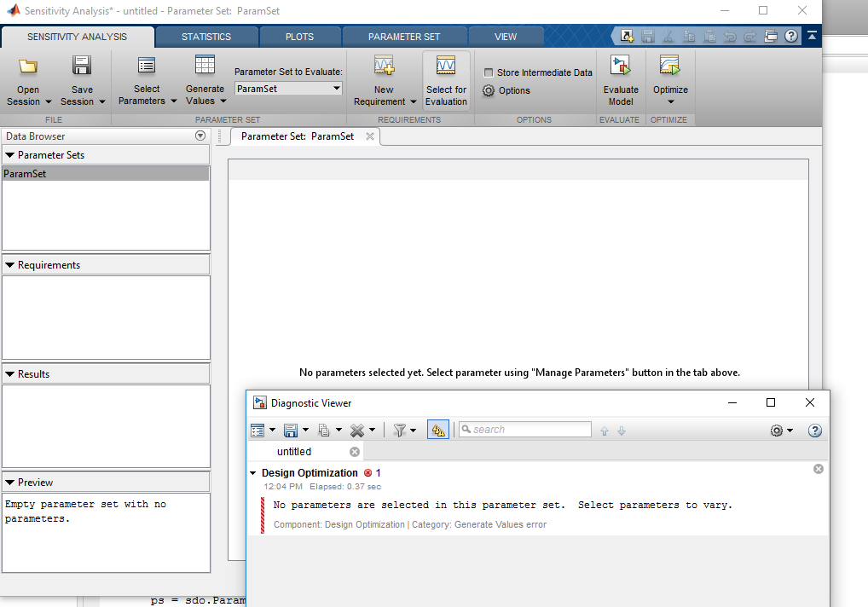Click the Select for Evaluation button
The image size is (868, 607).
[446, 80]
